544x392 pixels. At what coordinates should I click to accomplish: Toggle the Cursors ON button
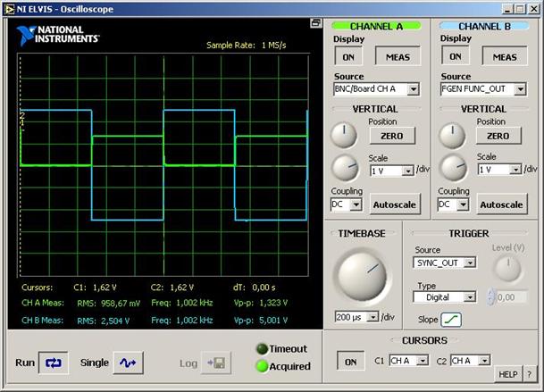pyautogui.click(x=350, y=362)
